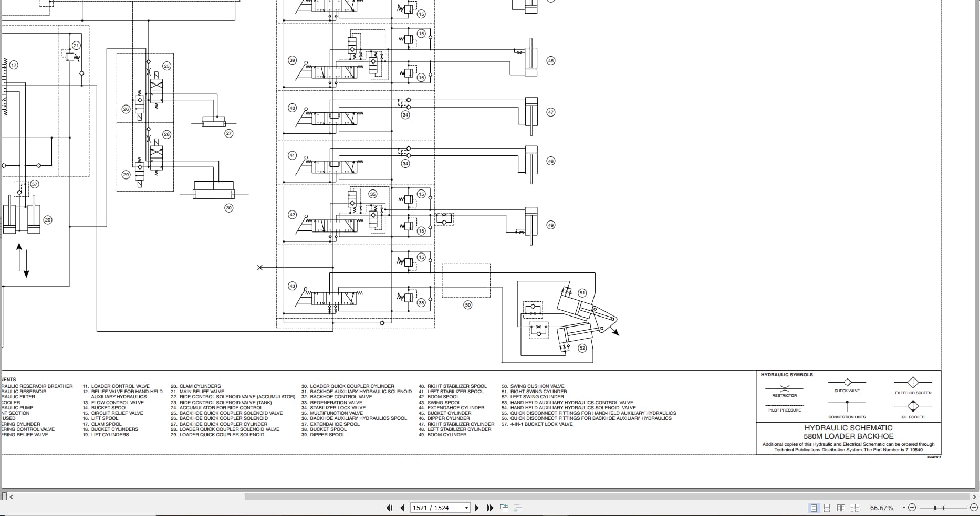Open the page number dropdown list

click(x=466, y=508)
